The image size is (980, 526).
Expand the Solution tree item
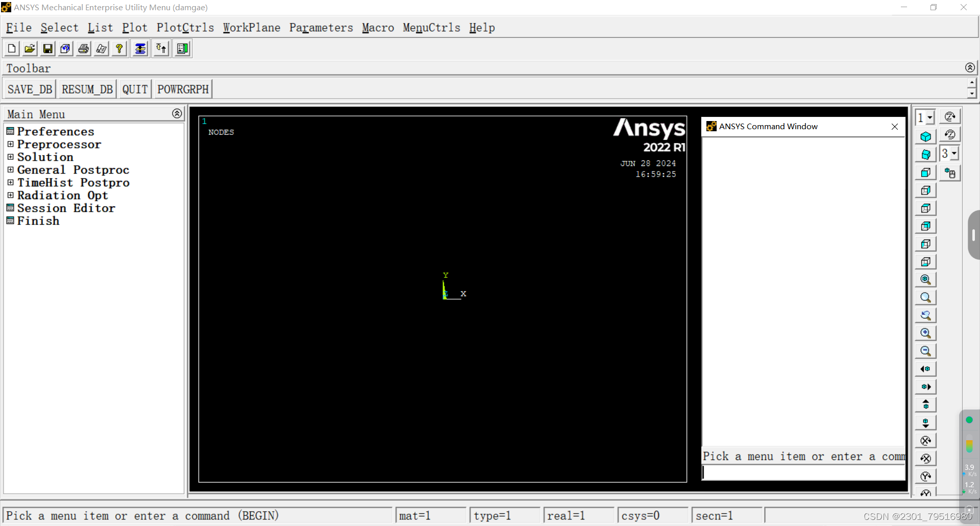click(11, 157)
